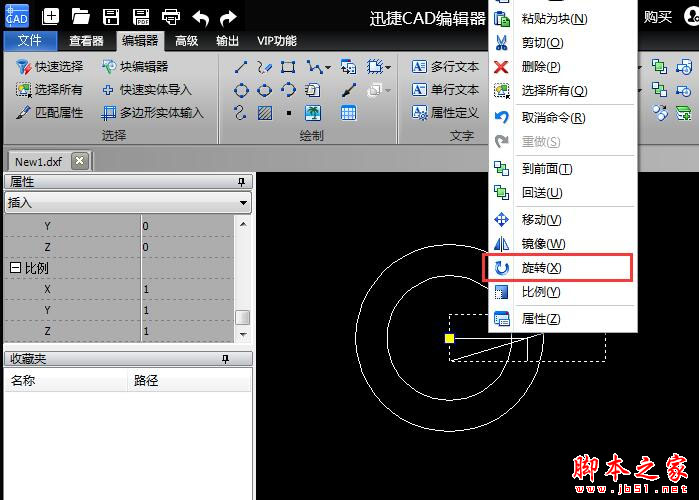Create a new file with the plus icon
Image resolution: width=699 pixels, height=500 pixels.
(x=50, y=17)
